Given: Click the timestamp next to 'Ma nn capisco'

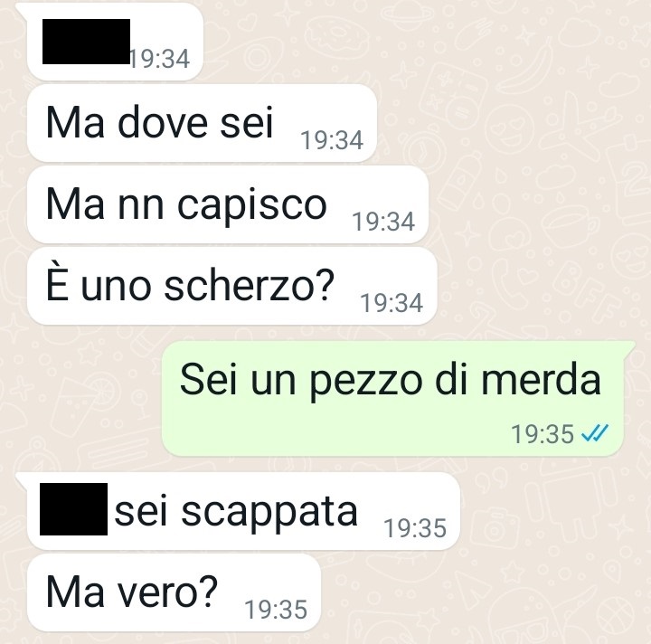Looking at the screenshot, I should pyautogui.click(x=383, y=222).
